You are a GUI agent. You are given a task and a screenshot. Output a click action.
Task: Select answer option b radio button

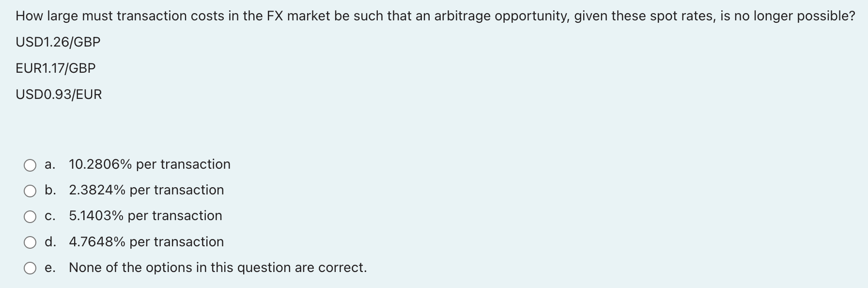30,191
